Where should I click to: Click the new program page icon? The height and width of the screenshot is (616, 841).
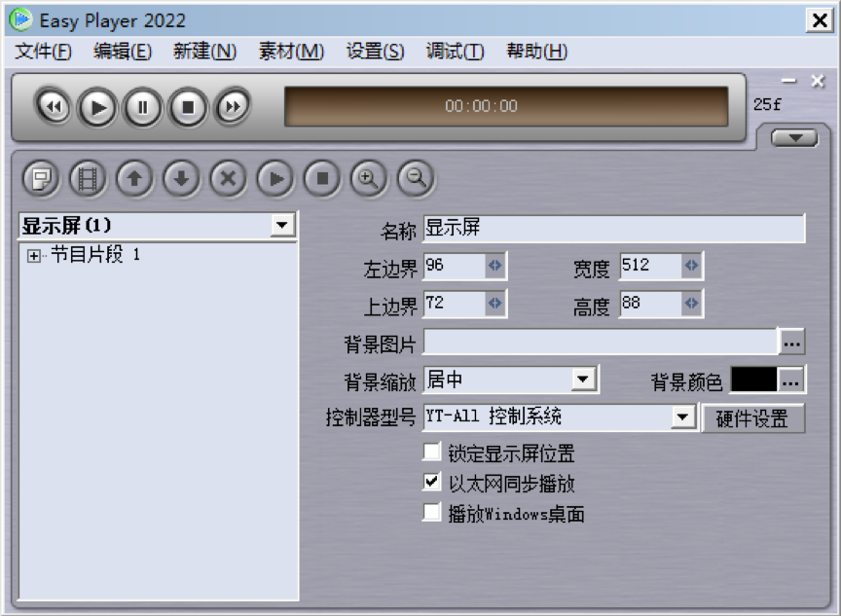[41, 178]
